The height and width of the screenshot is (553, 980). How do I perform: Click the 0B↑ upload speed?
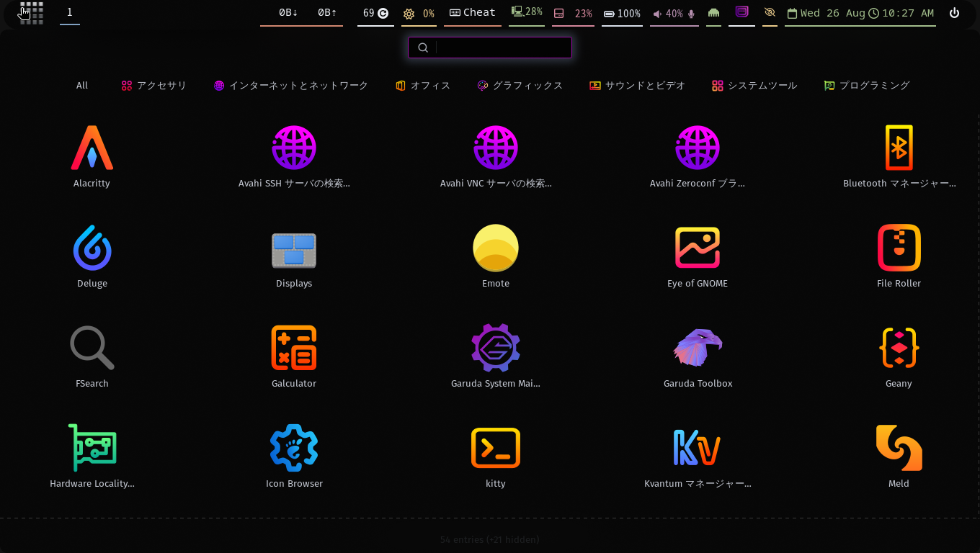coord(327,13)
